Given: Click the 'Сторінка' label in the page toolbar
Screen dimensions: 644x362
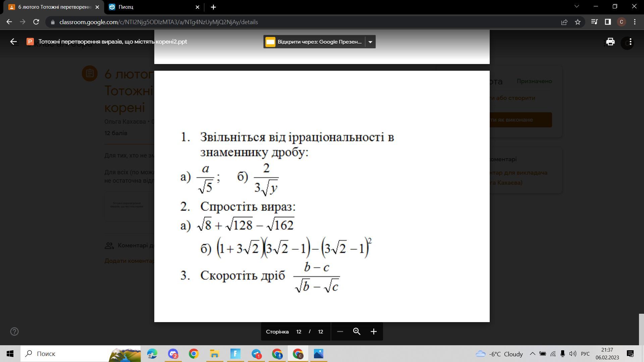Looking at the screenshot, I should 277,331.
